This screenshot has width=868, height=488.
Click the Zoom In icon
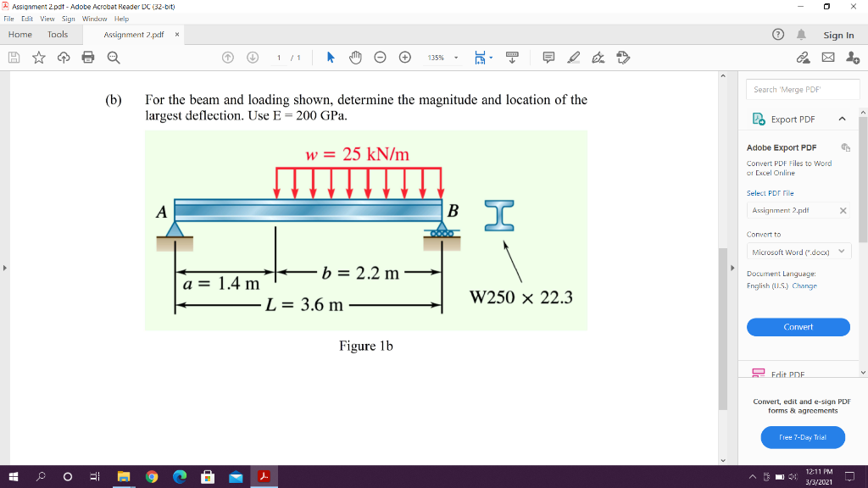point(405,58)
